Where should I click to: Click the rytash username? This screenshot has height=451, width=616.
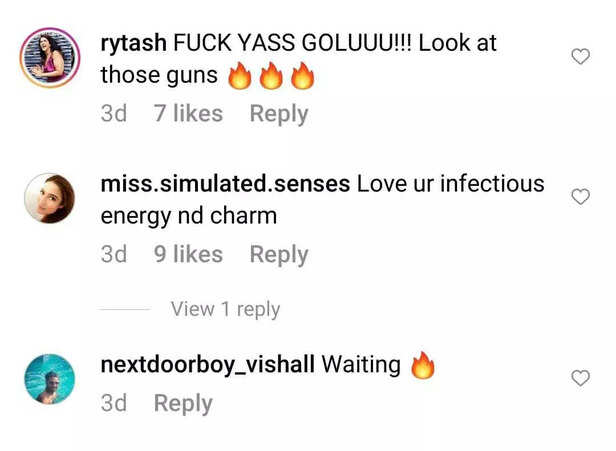point(134,42)
